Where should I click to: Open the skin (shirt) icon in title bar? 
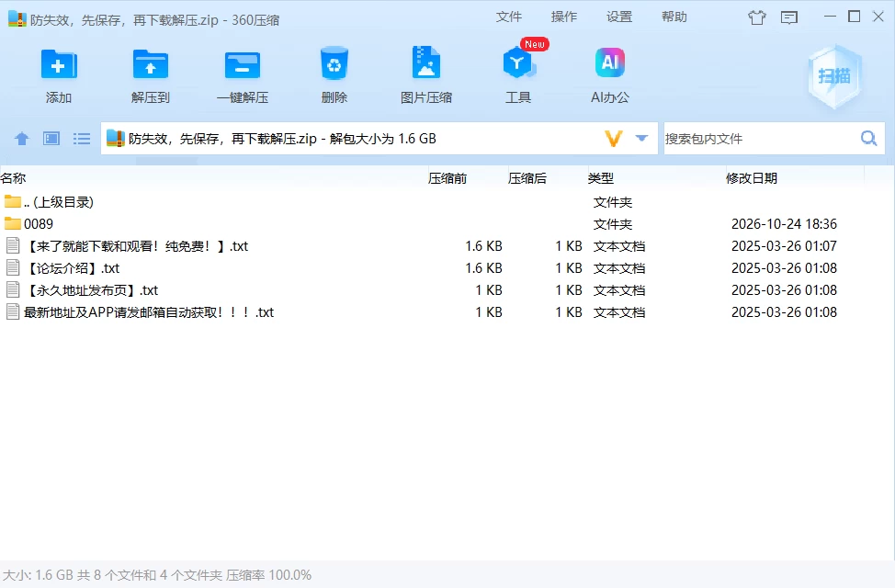click(x=757, y=17)
